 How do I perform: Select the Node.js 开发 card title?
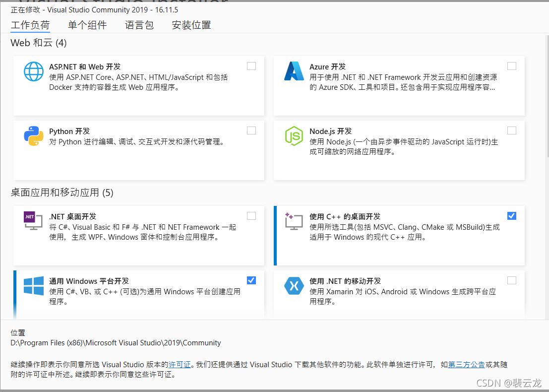tap(330, 131)
